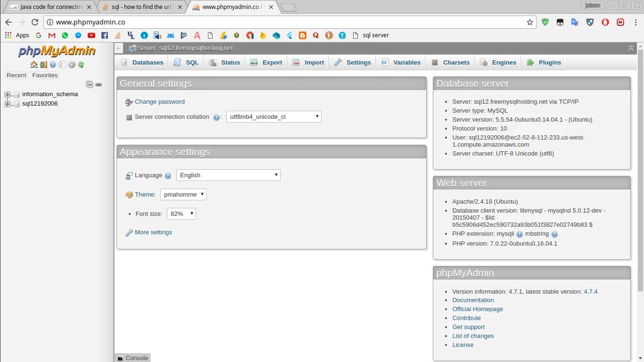644x362 pixels.
Task: Open the Language dropdown showing English
Action: click(228, 175)
